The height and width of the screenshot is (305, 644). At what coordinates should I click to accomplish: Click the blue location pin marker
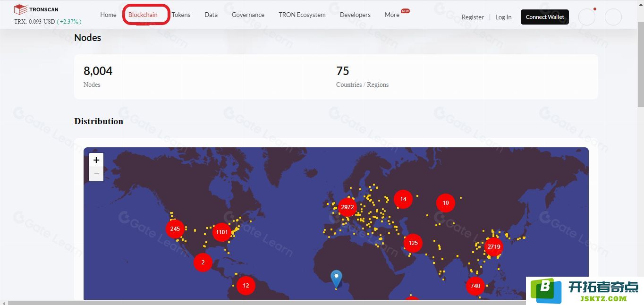(336, 279)
